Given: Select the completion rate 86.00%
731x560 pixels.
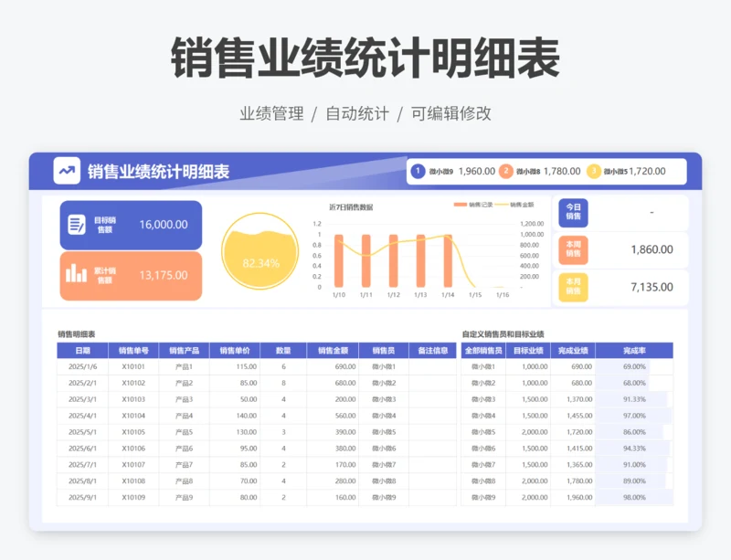Looking at the screenshot, I should (x=634, y=432).
